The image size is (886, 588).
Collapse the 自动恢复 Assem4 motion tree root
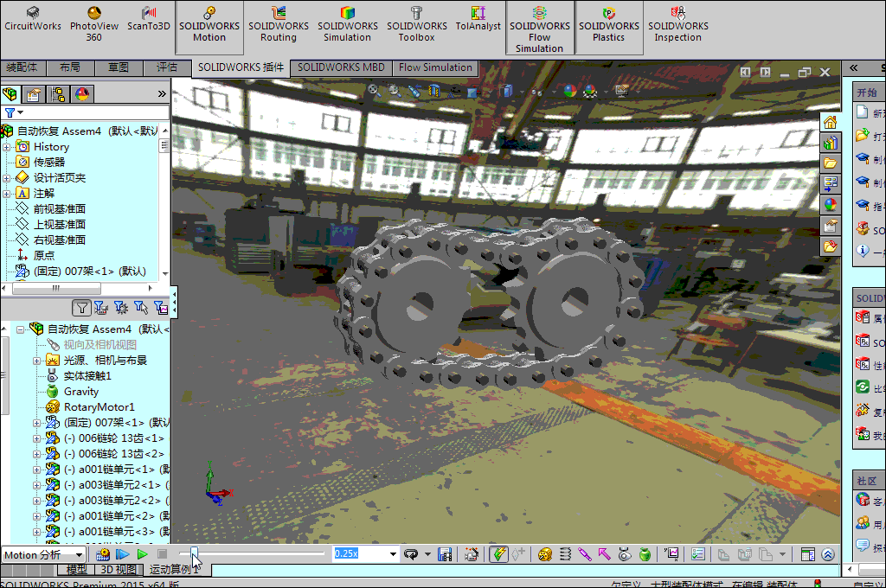pyautogui.click(x=21, y=329)
